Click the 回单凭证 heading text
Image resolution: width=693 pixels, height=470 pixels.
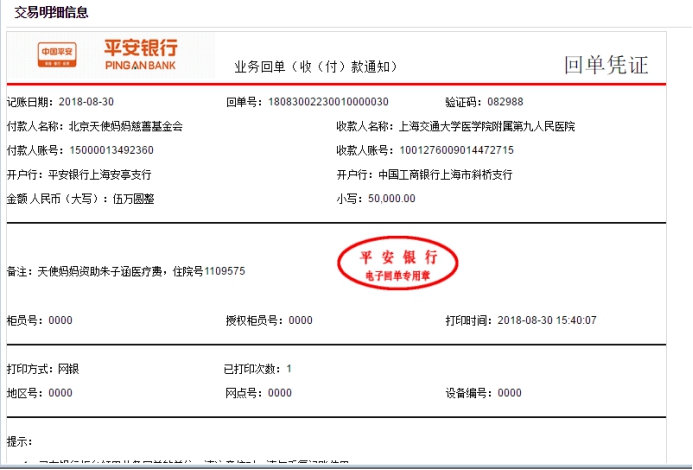click(x=606, y=65)
